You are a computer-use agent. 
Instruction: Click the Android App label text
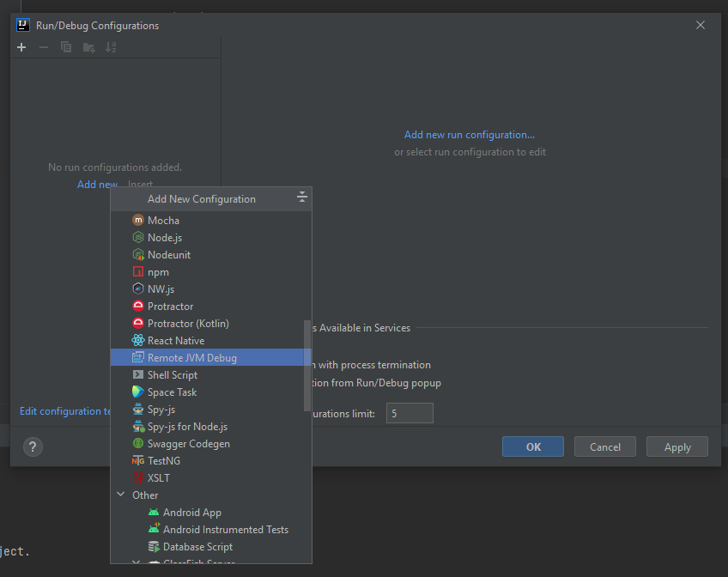[x=192, y=513]
